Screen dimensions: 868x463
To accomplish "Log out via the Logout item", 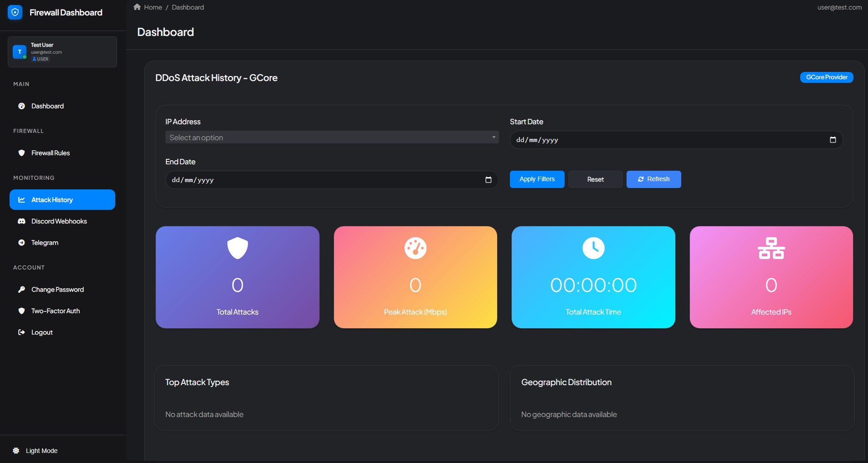I will click(62, 332).
